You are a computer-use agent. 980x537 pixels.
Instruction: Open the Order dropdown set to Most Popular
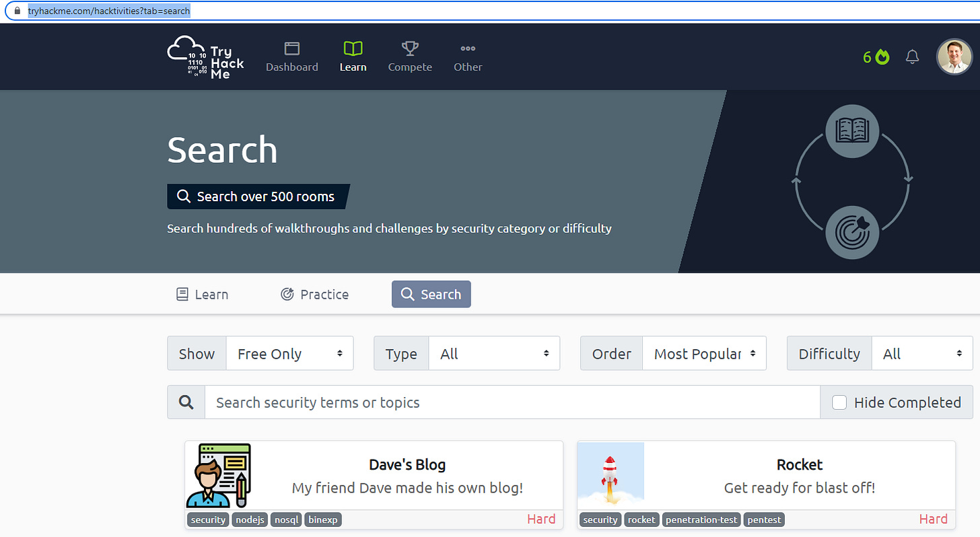click(704, 354)
